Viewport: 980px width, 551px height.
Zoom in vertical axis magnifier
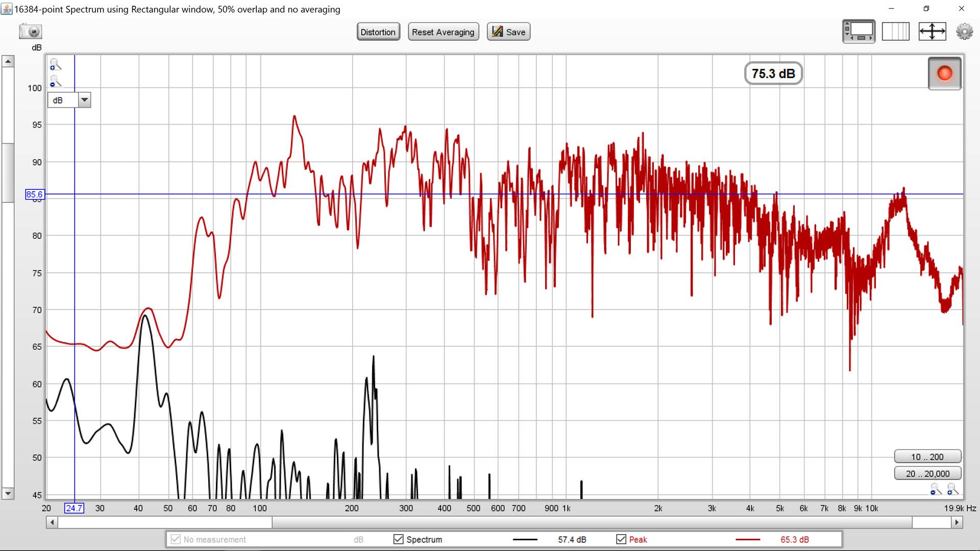pyautogui.click(x=55, y=65)
